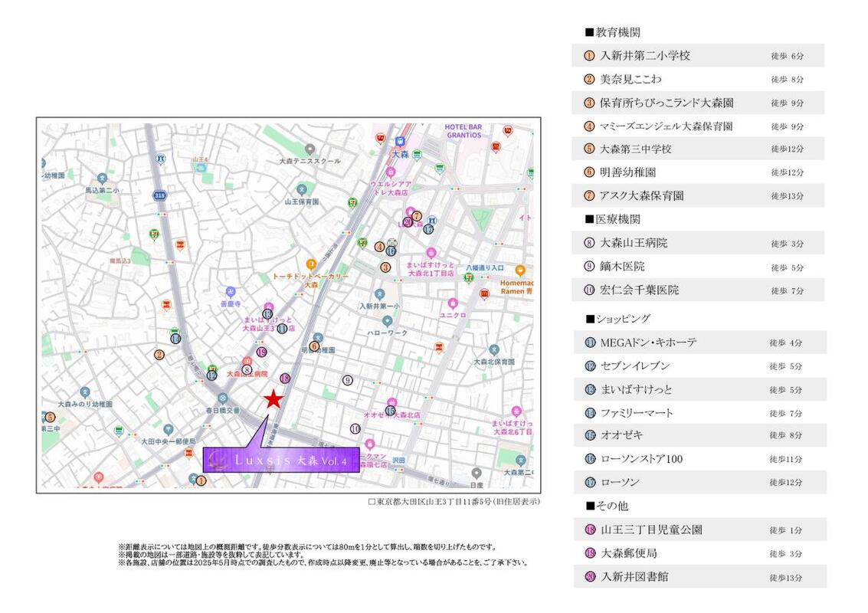The height and width of the screenshot is (613, 868).
Task: Click map marker 2 on the map
Action: coord(159,355)
